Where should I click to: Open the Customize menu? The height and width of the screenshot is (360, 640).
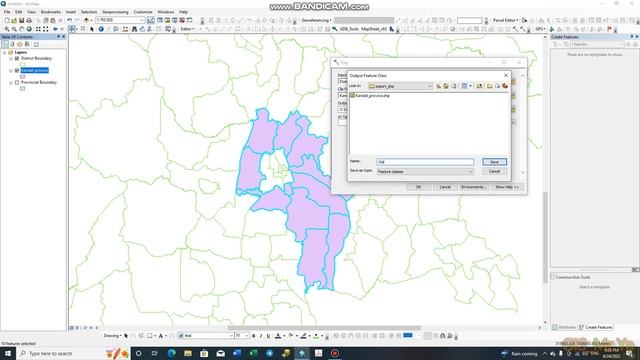tap(143, 12)
